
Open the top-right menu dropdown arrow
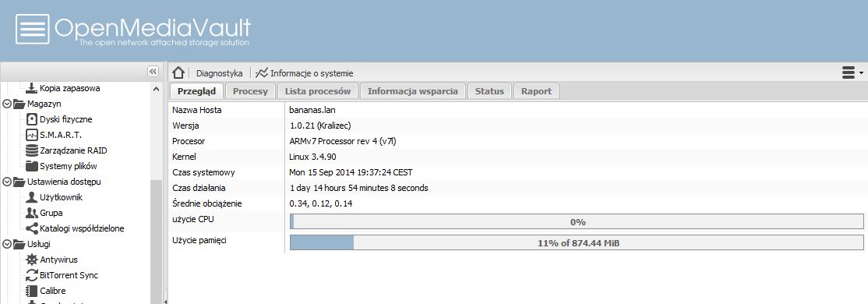pos(861,73)
